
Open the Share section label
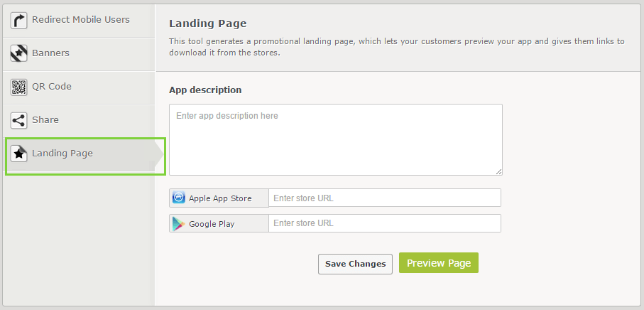click(x=45, y=120)
